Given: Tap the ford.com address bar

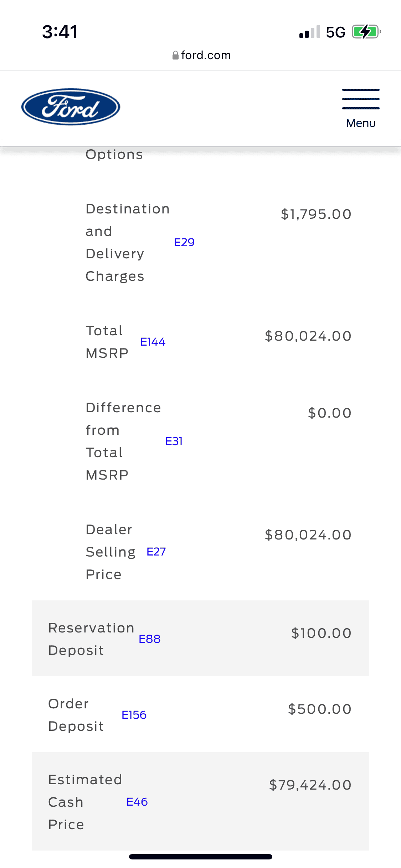Looking at the screenshot, I should tap(206, 55).
